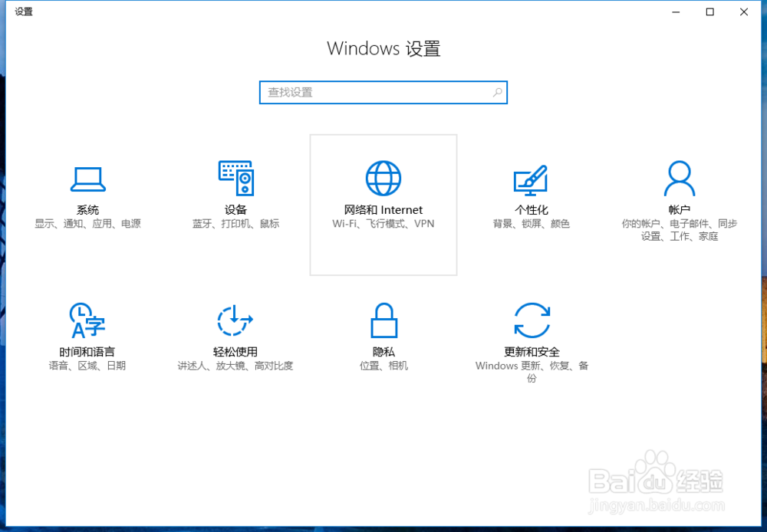Click the 显示、通知、应用、电源 subtitle
Screen dimensions: 767x532
pyautogui.click(x=87, y=223)
